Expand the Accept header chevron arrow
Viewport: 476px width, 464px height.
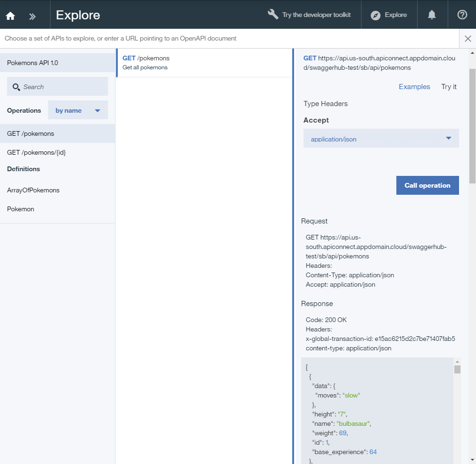tap(449, 138)
